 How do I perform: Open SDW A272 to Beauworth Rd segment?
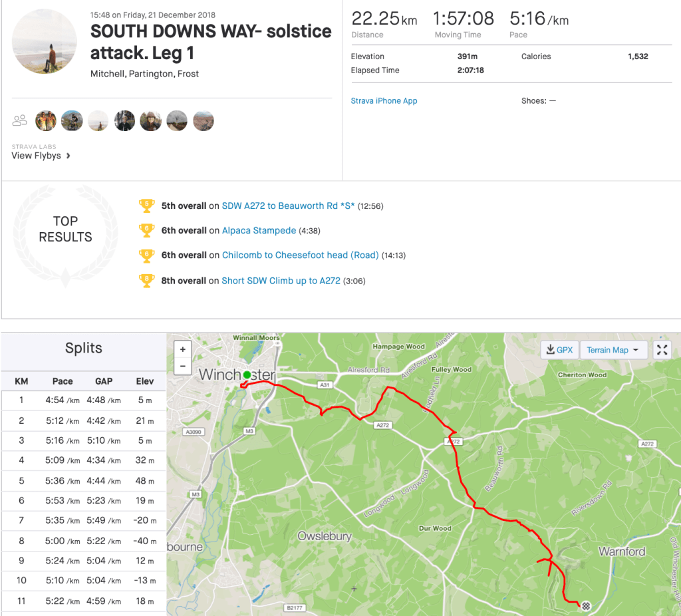point(289,206)
